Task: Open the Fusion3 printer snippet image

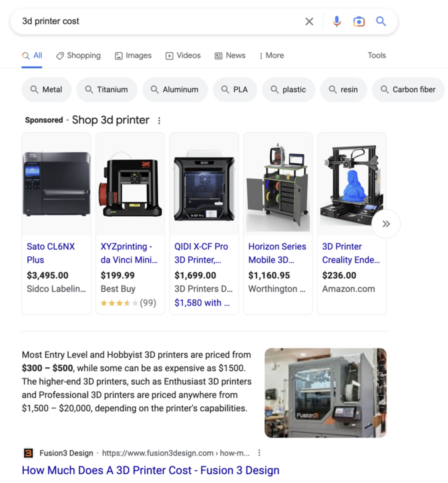Action: point(325,393)
